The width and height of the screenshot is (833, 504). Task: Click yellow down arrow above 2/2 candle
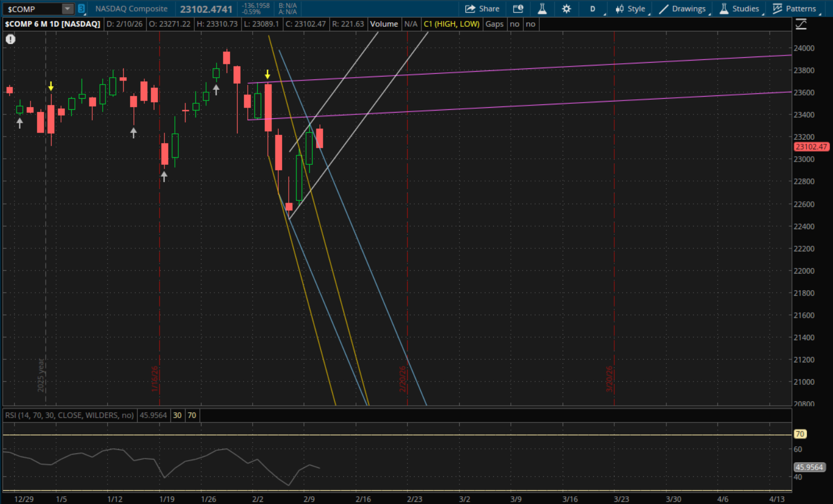point(268,74)
